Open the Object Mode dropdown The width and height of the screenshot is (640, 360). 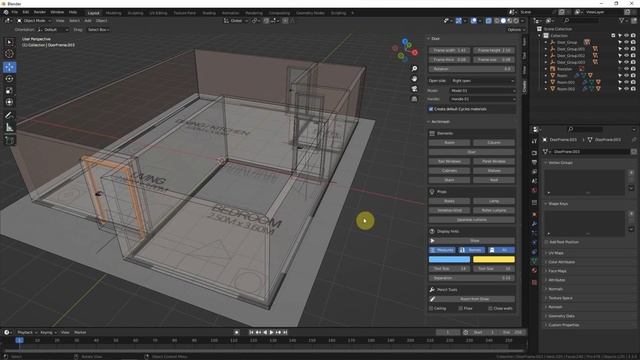[34, 20]
